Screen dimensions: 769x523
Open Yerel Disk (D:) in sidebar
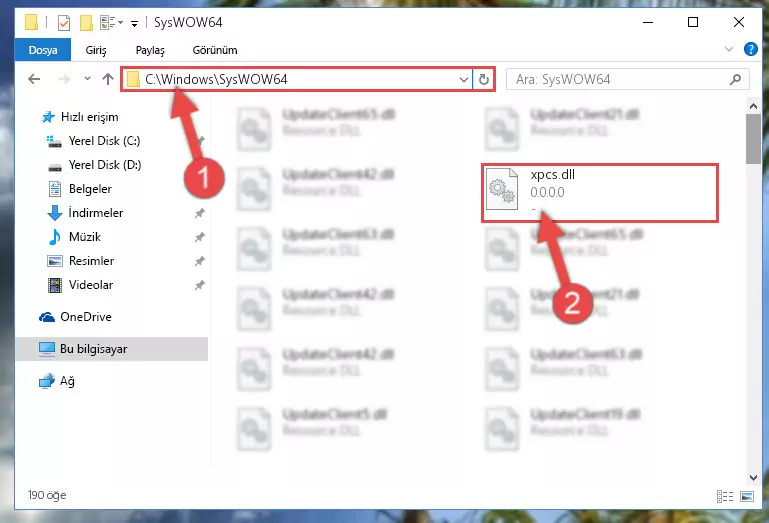(104, 165)
